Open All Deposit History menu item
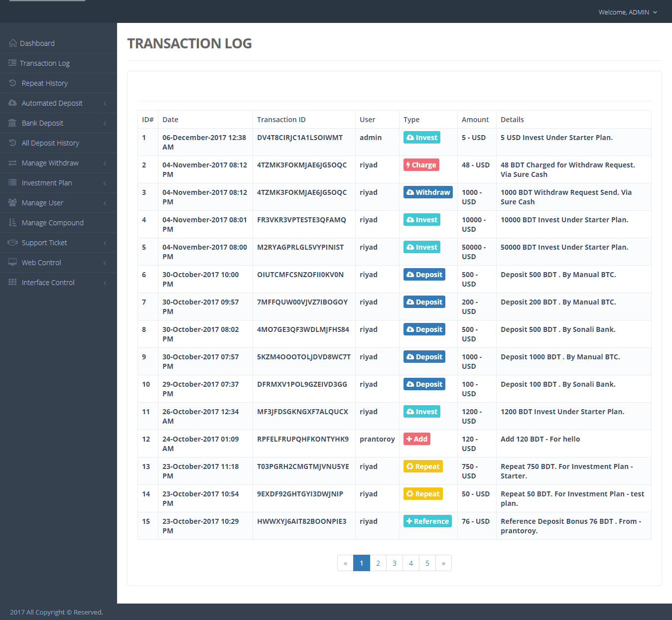The height and width of the screenshot is (620, 672). 50,143
